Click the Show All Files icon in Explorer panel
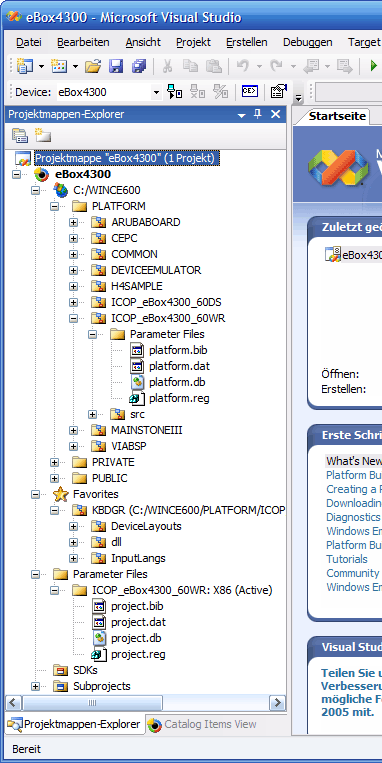This screenshot has width=382, height=763. 42,136
